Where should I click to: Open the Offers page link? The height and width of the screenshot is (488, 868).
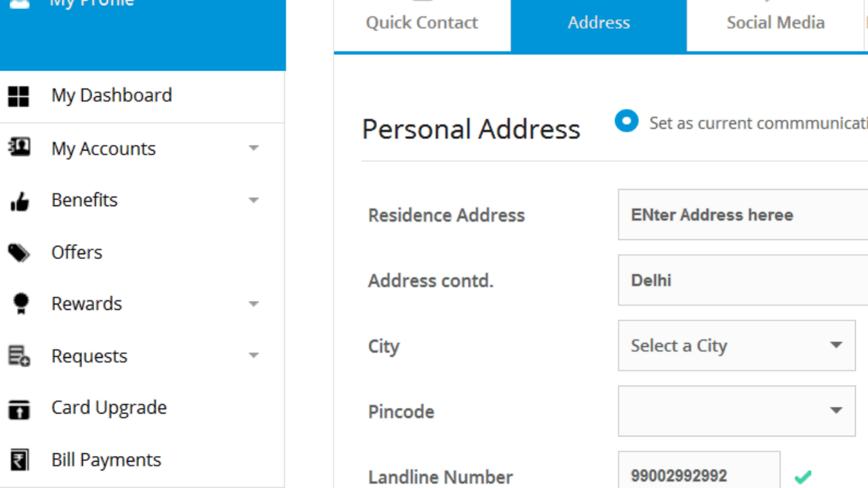click(77, 252)
